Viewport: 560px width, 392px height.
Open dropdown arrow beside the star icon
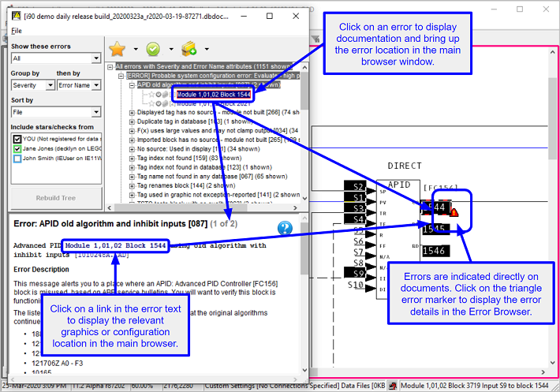coord(135,50)
